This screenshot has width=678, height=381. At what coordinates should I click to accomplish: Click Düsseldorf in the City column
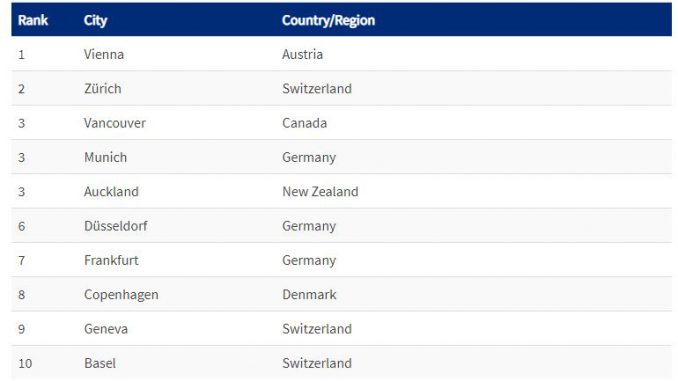115,226
